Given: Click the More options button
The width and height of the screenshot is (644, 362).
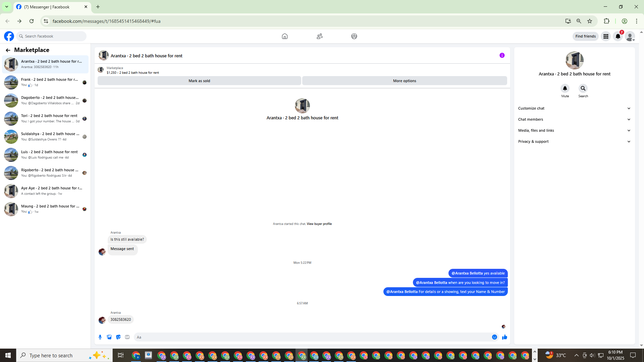Looking at the screenshot, I should (x=405, y=81).
